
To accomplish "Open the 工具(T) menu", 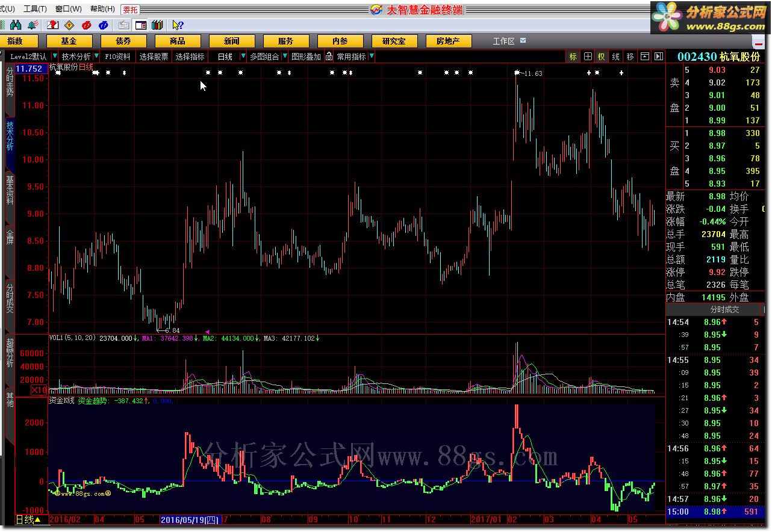I will point(34,9).
